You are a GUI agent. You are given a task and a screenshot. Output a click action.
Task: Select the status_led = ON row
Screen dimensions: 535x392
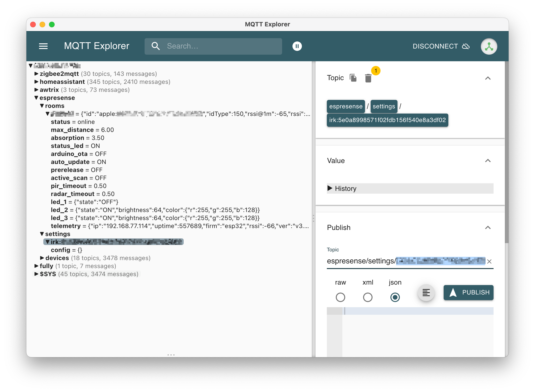click(x=75, y=146)
